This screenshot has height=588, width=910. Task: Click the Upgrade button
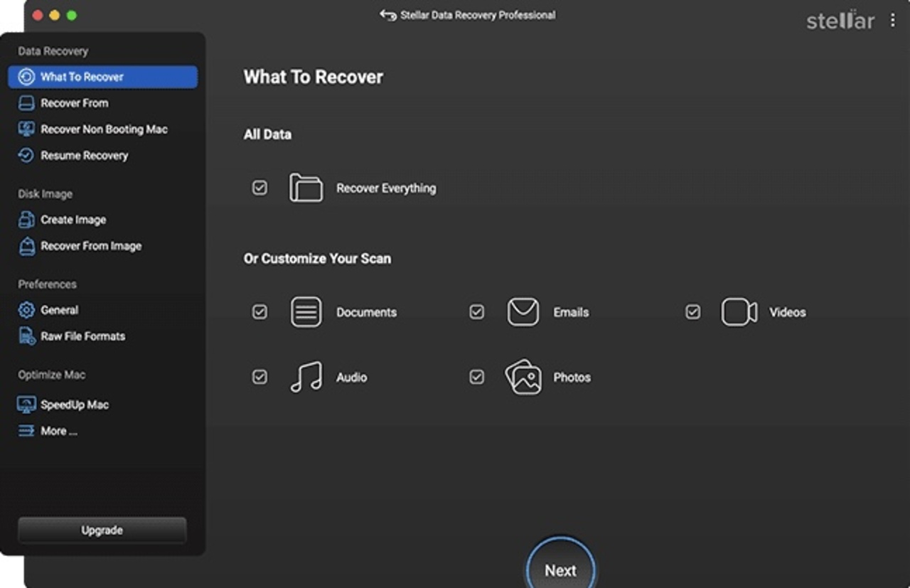pos(102,530)
